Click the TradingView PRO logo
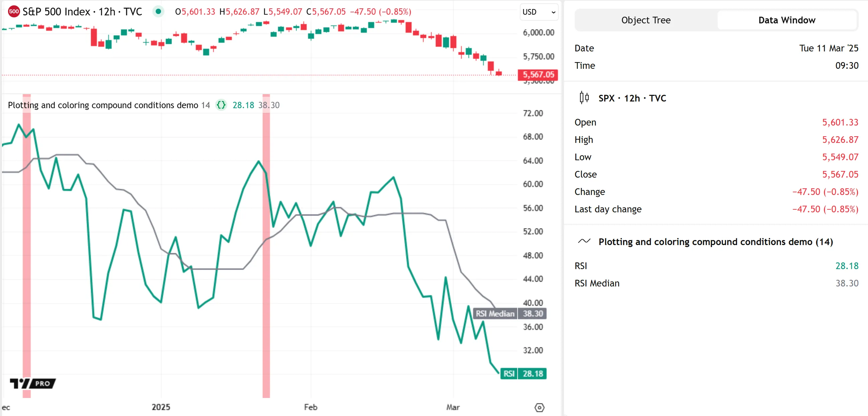The height and width of the screenshot is (416, 868). pyautogui.click(x=33, y=383)
